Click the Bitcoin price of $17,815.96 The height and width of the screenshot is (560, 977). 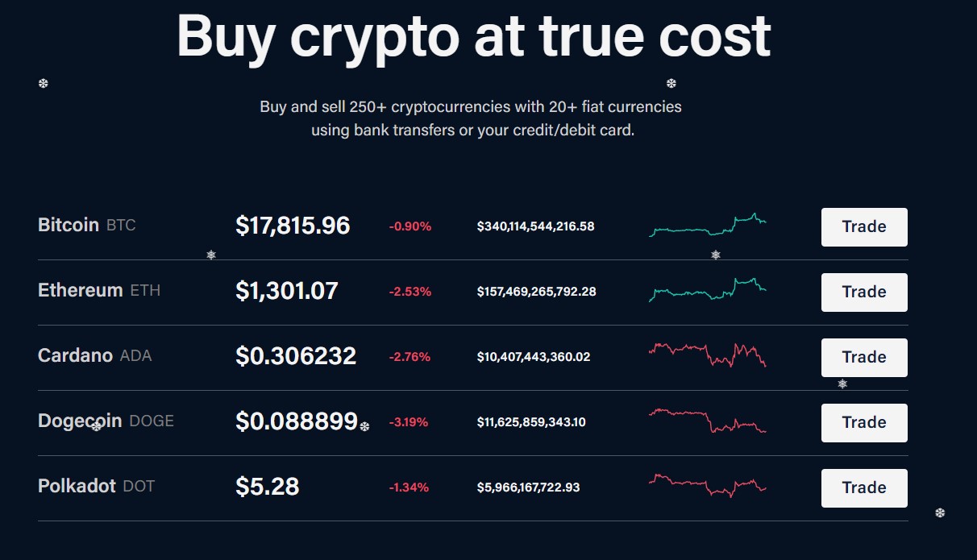pos(293,226)
